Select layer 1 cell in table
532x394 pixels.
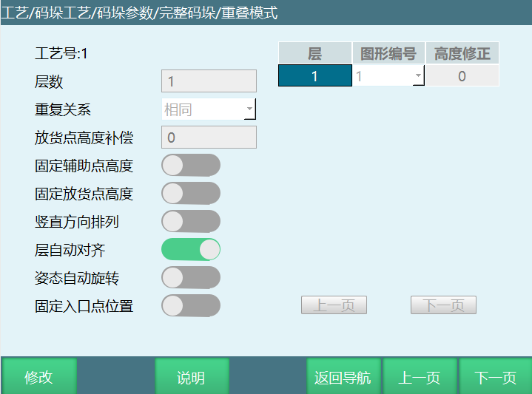coord(314,76)
